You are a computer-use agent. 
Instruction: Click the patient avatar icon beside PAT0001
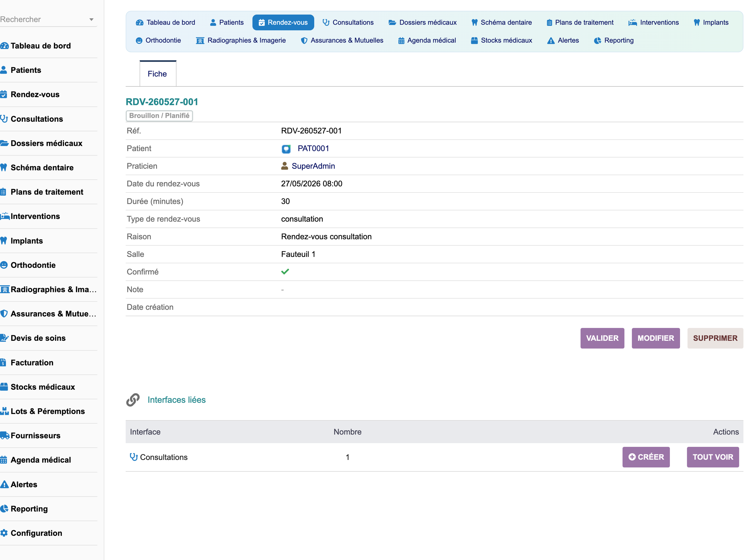pyautogui.click(x=286, y=149)
